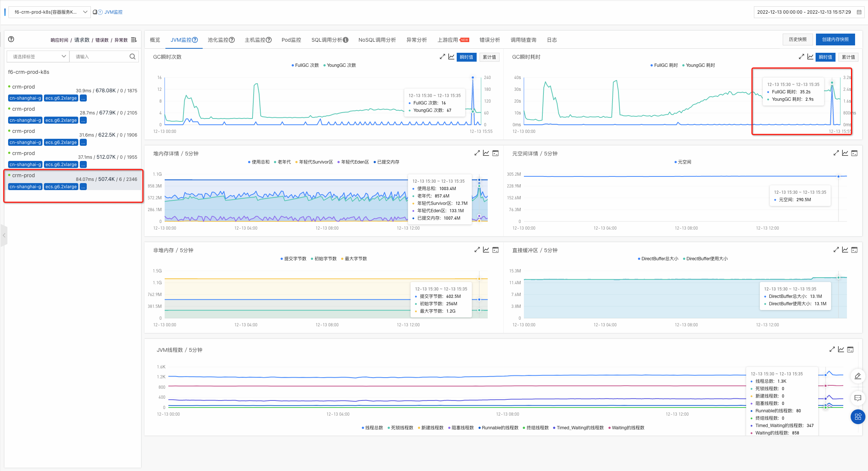This screenshot has width=868, height=471.
Task: Switch to the 主机监控 tab
Action: (258, 40)
